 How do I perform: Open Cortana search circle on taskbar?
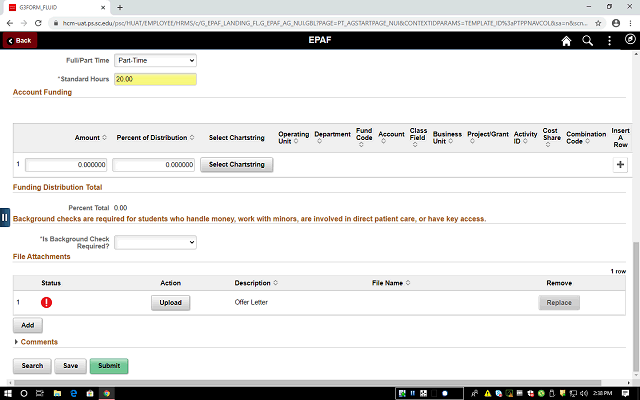[24, 393]
